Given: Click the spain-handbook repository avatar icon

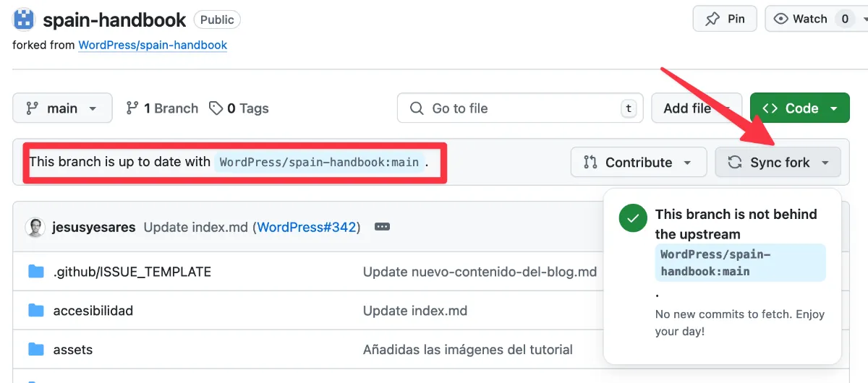Looking at the screenshot, I should click(x=24, y=20).
